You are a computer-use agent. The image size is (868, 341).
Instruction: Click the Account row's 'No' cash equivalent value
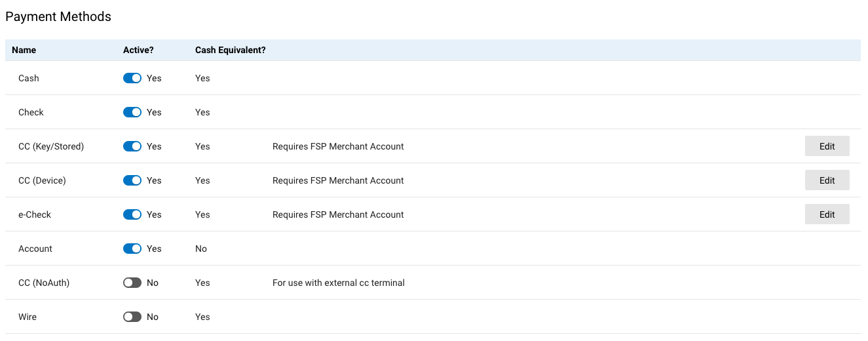click(x=201, y=249)
